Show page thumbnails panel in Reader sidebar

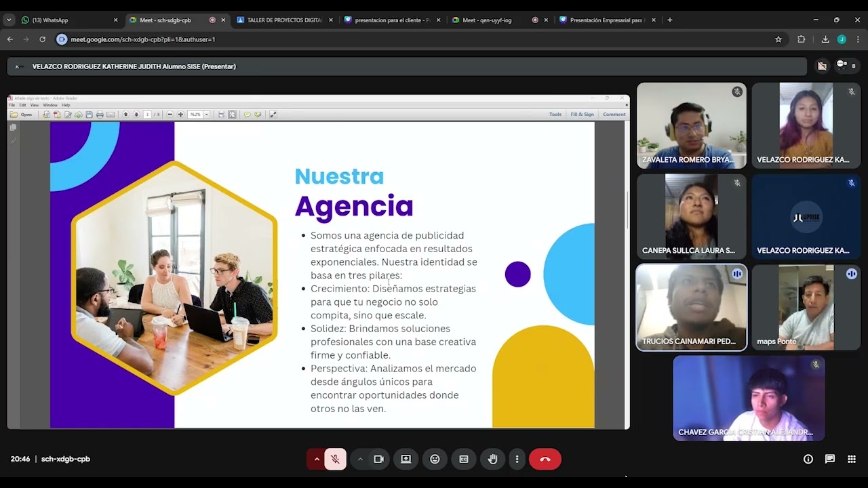point(13,127)
